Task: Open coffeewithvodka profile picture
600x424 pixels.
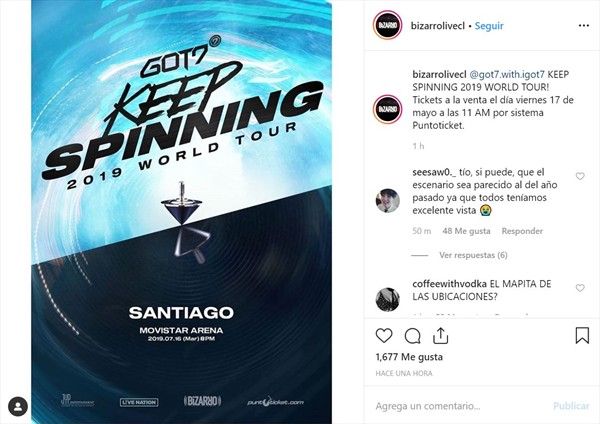Action: (388, 299)
